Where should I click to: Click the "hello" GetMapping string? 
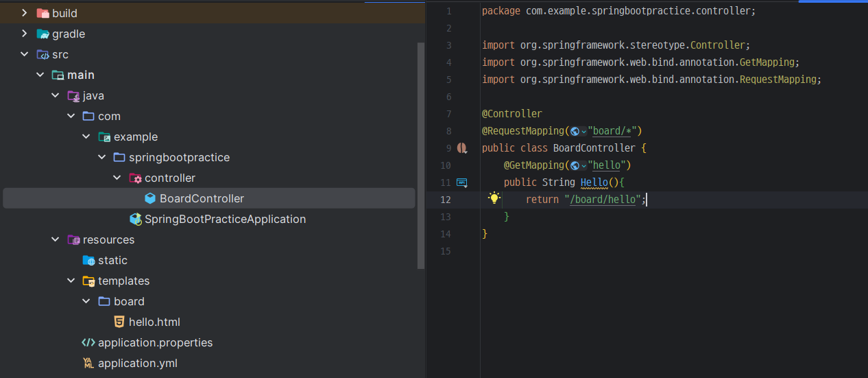coord(606,165)
